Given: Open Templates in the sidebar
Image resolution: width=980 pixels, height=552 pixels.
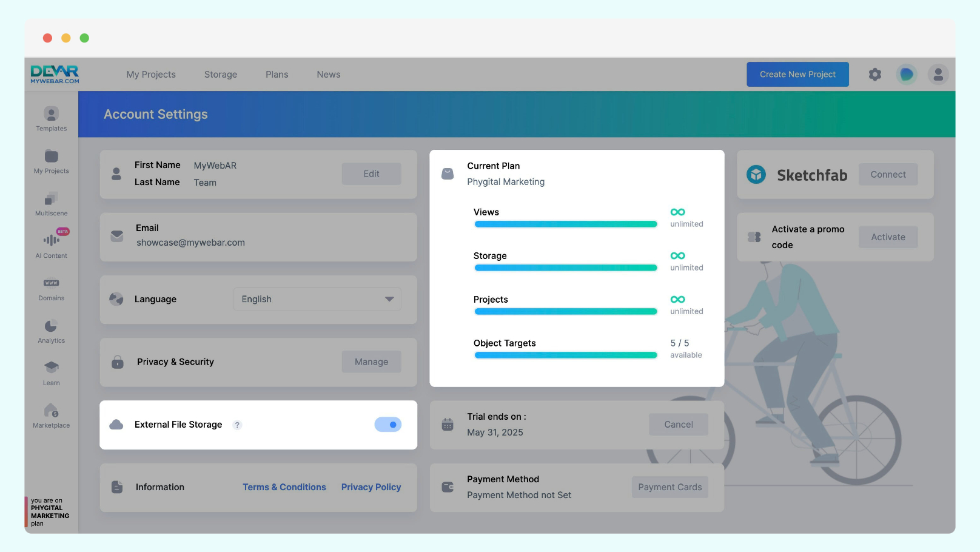Looking at the screenshot, I should click(52, 119).
